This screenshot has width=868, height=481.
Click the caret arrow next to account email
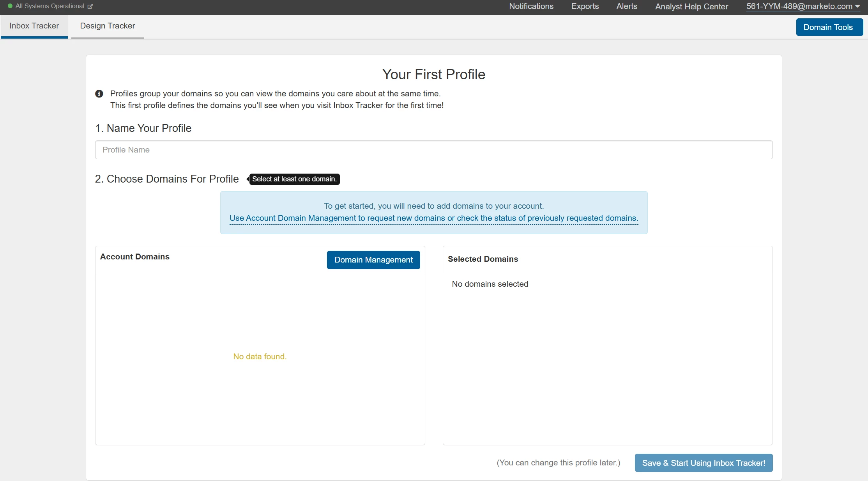857,6
